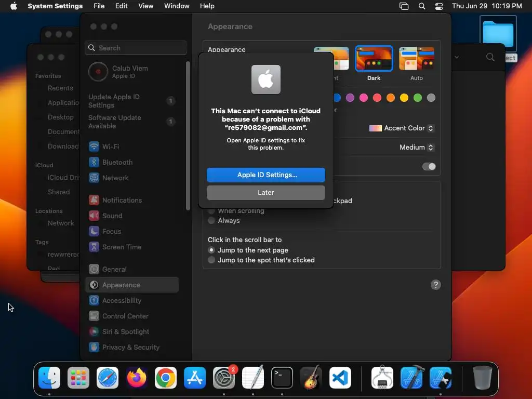The image size is (532, 399).
Task: Select the Focus moon icon
Action: pos(94,231)
